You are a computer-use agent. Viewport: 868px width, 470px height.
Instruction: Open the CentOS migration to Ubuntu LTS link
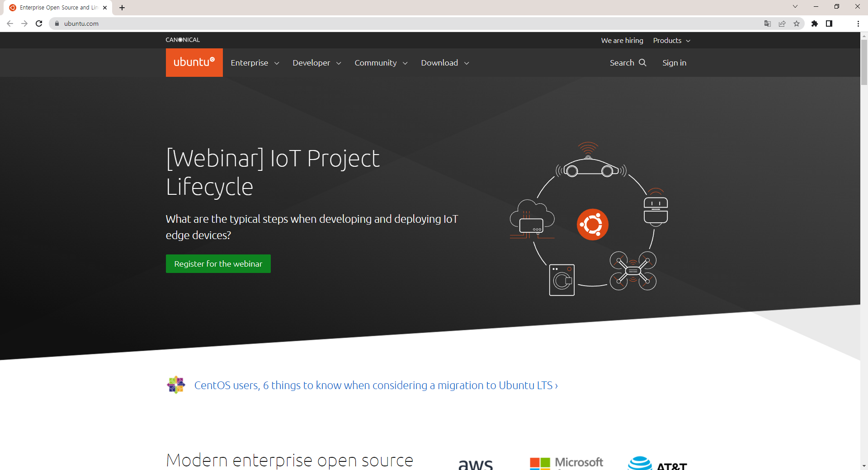[x=376, y=385]
